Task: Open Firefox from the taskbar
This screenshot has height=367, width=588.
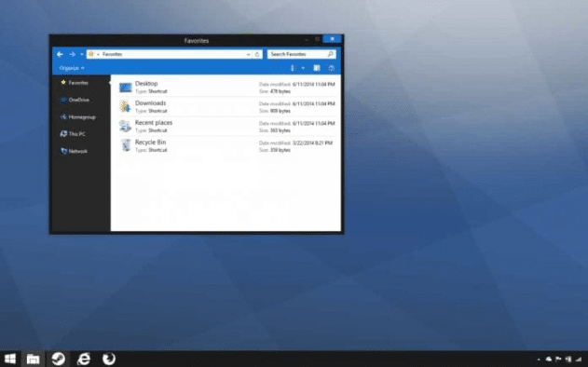Action: coord(109,359)
